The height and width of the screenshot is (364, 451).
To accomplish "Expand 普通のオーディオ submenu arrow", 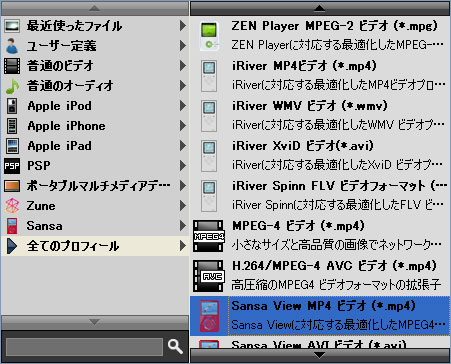I will click(x=182, y=86).
